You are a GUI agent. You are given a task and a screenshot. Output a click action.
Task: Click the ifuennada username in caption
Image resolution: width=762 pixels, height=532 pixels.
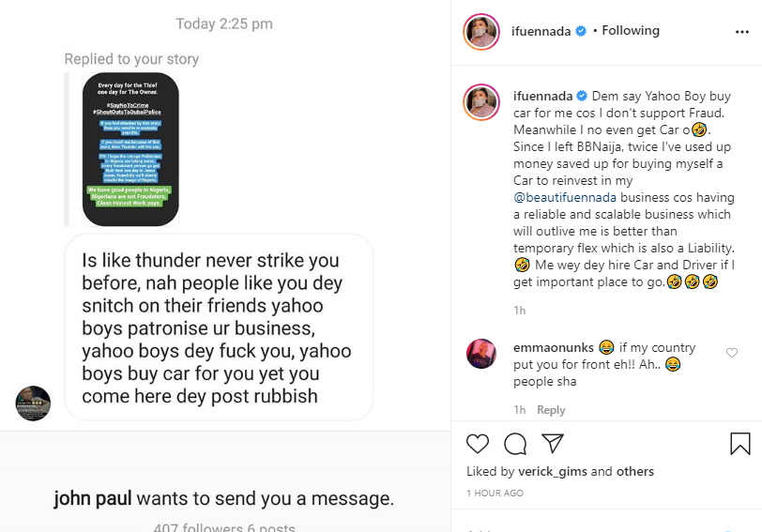[x=542, y=97]
